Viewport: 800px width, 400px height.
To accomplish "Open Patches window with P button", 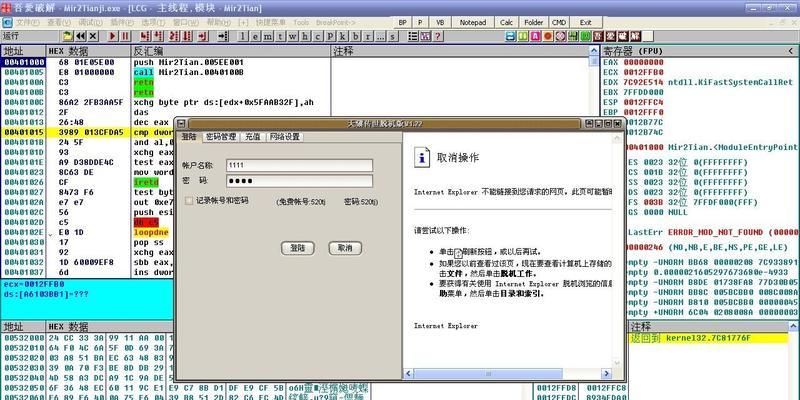I will tap(330, 36).
